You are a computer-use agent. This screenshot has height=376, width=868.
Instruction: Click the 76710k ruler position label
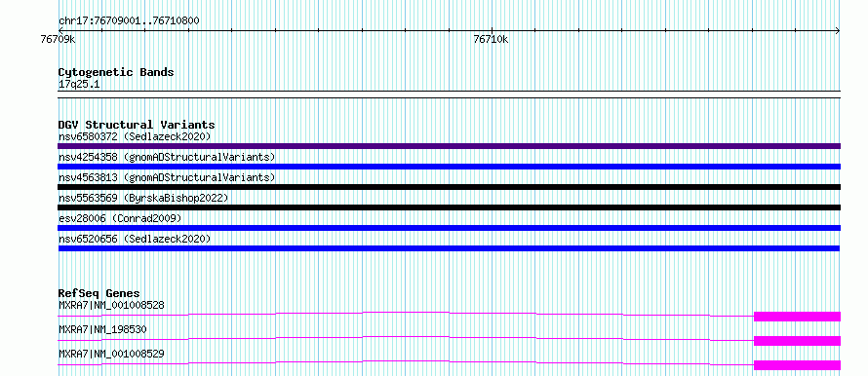pos(491,40)
